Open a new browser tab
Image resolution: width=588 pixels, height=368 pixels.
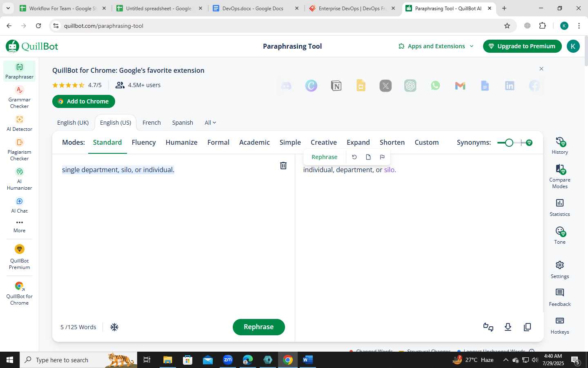pyautogui.click(x=504, y=8)
